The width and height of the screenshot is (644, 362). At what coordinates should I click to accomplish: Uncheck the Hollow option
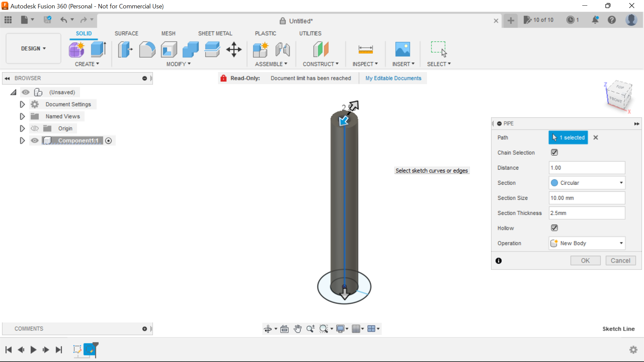[554, 228]
